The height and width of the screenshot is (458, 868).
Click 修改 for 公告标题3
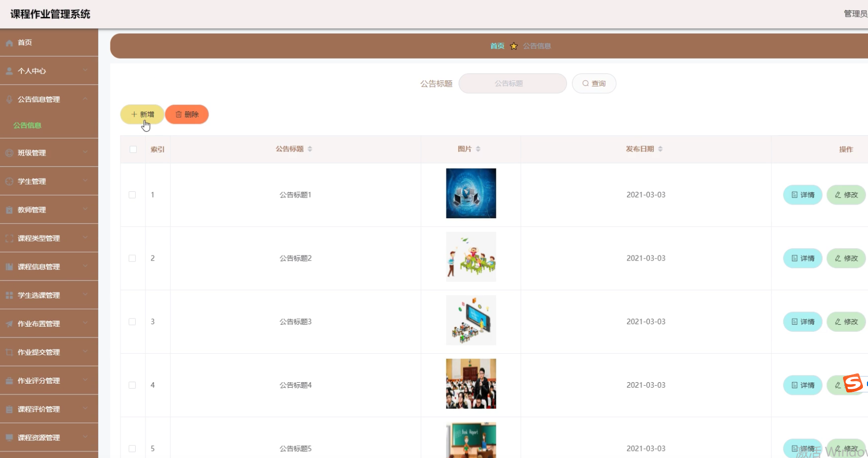pos(846,322)
